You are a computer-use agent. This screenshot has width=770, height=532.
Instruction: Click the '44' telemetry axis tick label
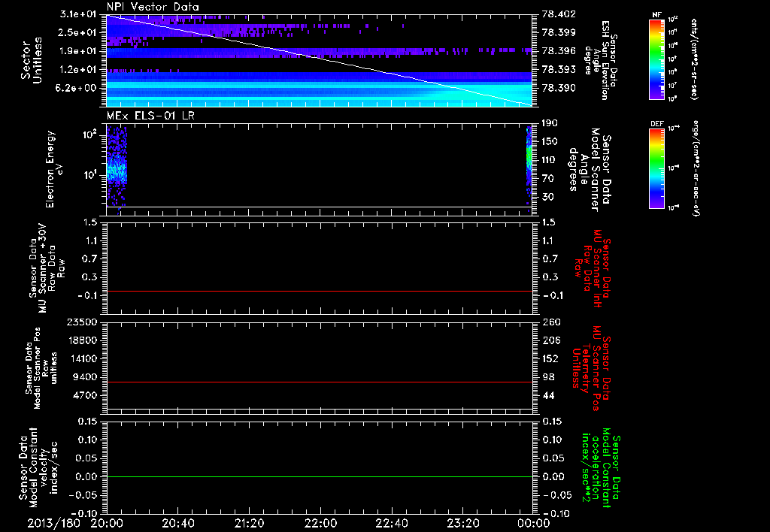coord(547,395)
